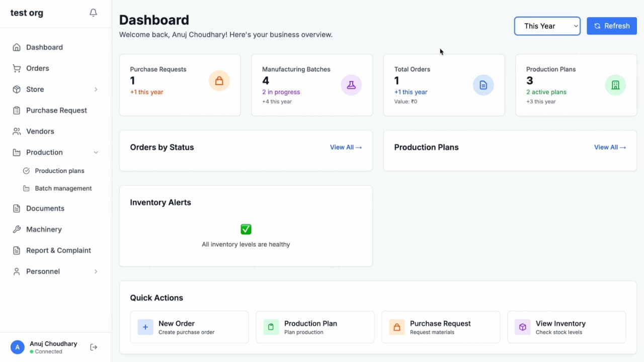
Task: Click View All in Orders by Status
Action: point(346,147)
